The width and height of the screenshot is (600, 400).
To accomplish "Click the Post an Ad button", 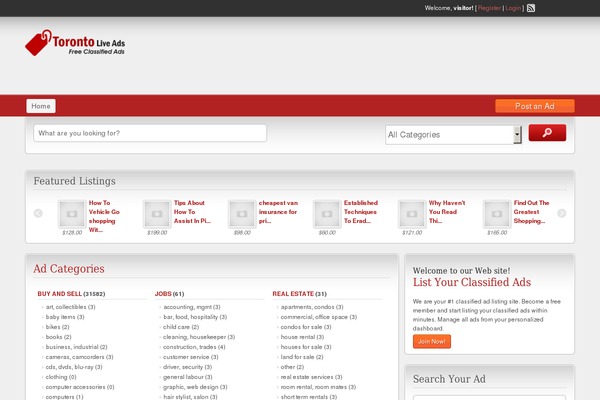I will [x=535, y=106].
